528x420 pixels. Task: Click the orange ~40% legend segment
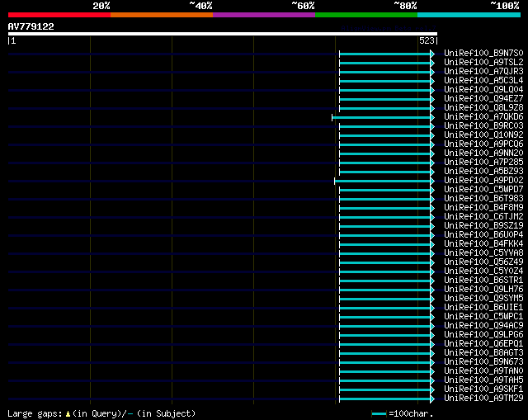[162, 15]
